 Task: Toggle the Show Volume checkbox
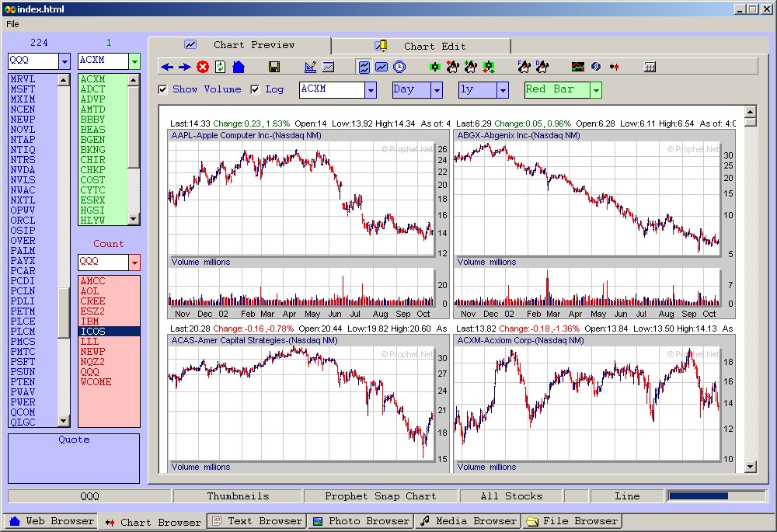(x=162, y=89)
